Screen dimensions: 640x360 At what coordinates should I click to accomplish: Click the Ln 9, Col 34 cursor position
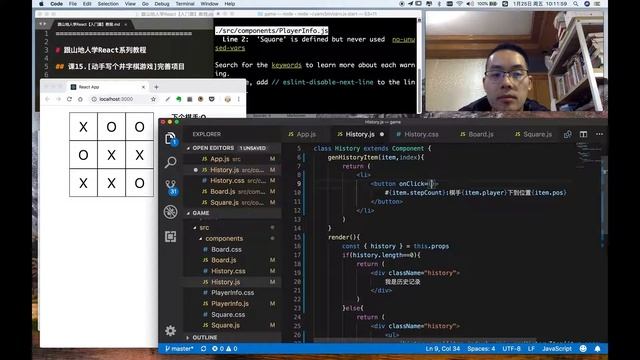coord(442,349)
